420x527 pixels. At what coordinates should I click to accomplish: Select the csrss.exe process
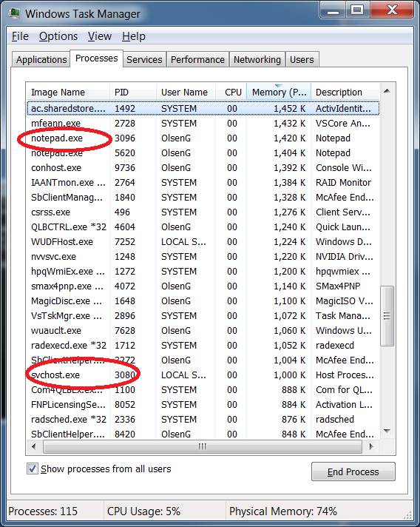tap(203, 212)
